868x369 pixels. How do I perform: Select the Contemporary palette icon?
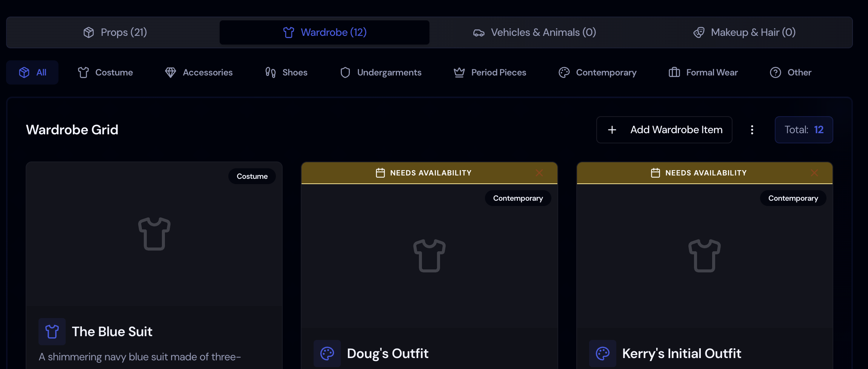pyautogui.click(x=564, y=72)
